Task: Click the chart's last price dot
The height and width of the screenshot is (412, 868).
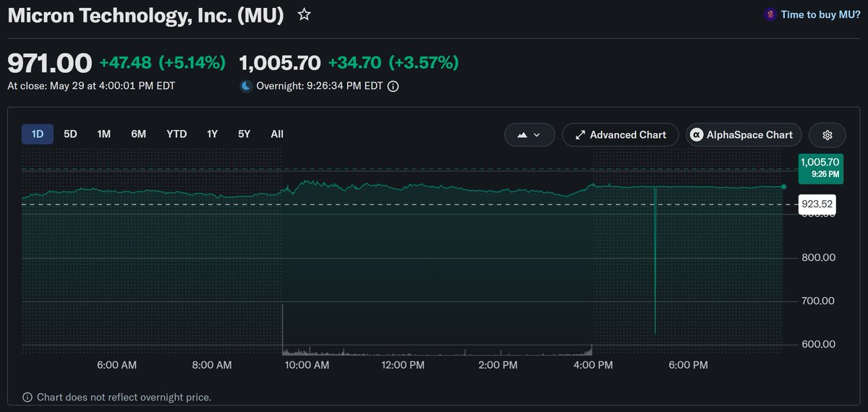Action: point(784,186)
